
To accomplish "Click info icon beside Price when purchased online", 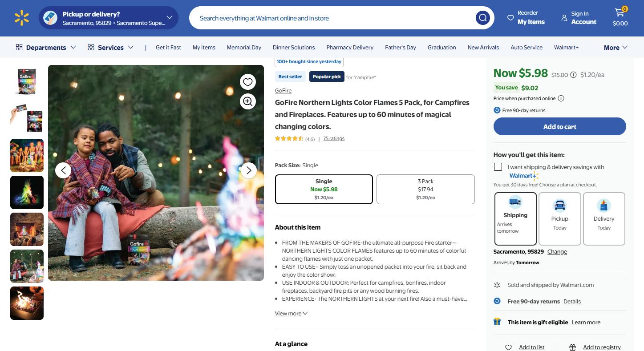I will coord(561,98).
